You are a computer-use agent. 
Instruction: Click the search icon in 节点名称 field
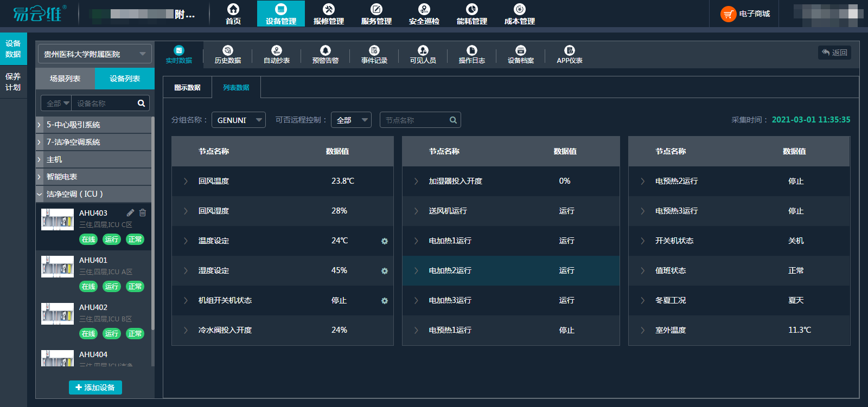click(x=453, y=120)
